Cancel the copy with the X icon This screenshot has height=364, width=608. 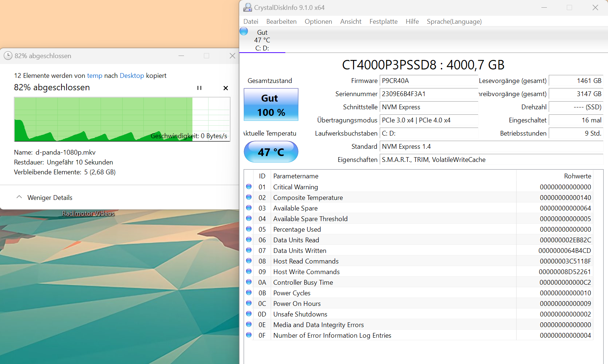point(226,88)
